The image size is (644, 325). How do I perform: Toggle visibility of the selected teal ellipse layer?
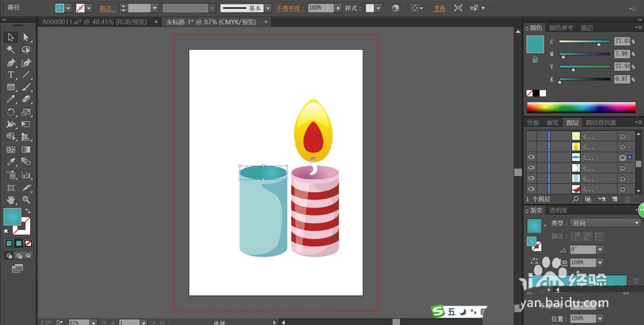(531, 157)
